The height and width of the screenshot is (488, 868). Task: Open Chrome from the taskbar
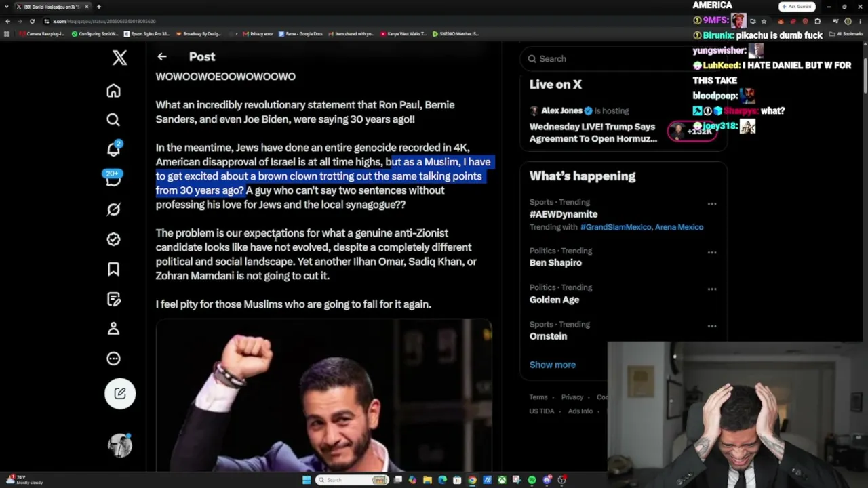[x=472, y=480]
